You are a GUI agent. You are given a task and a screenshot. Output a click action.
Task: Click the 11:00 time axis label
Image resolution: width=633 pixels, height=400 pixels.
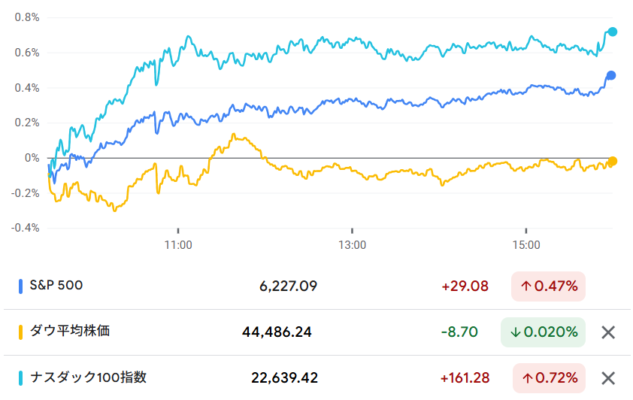(178, 245)
